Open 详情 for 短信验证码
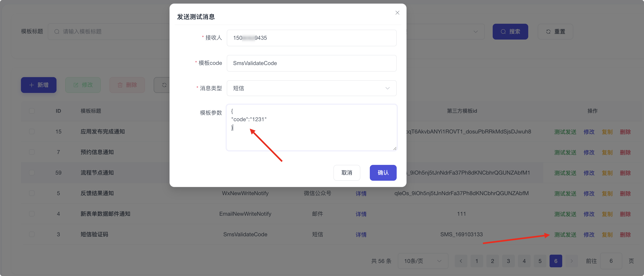This screenshot has height=276, width=644. (361, 234)
